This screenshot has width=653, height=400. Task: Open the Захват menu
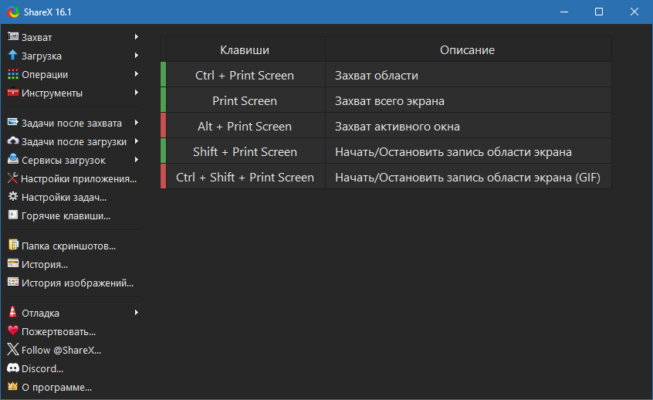pos(73,37)
